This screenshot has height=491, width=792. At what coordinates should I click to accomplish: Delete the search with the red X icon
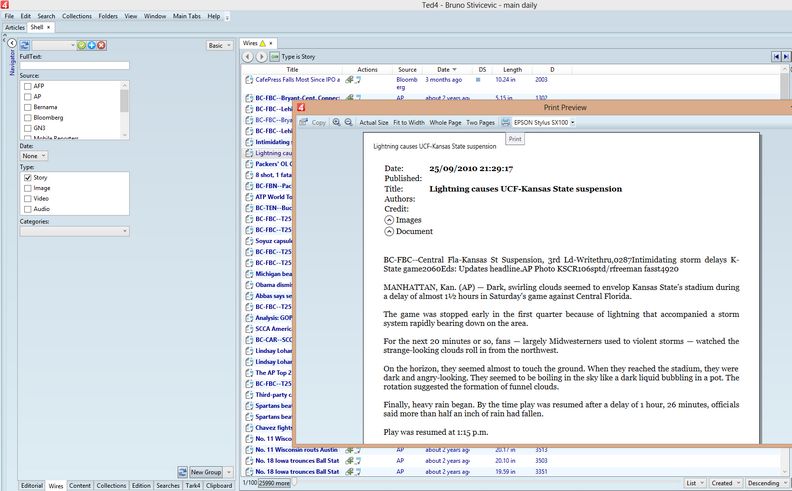tap(102, 45)
